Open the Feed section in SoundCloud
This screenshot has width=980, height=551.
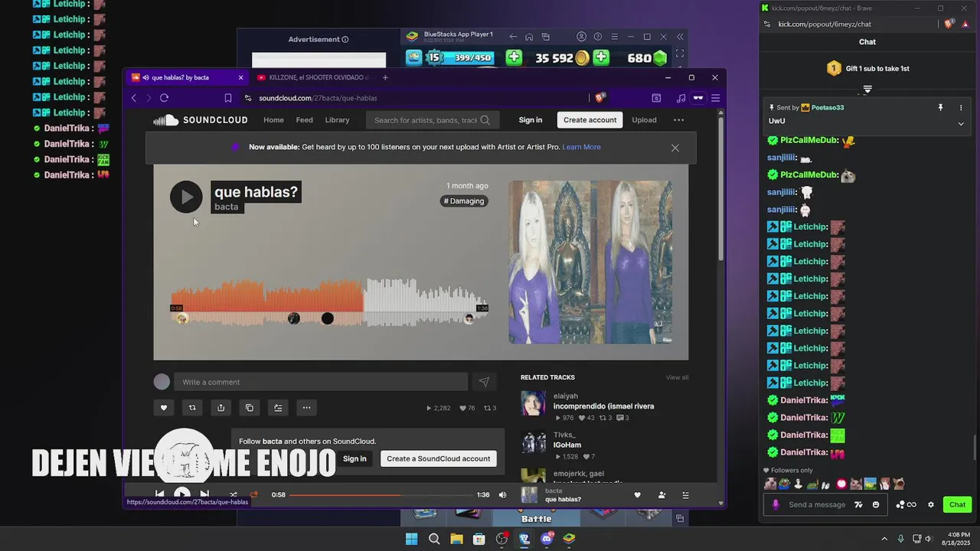click(305, 120)
